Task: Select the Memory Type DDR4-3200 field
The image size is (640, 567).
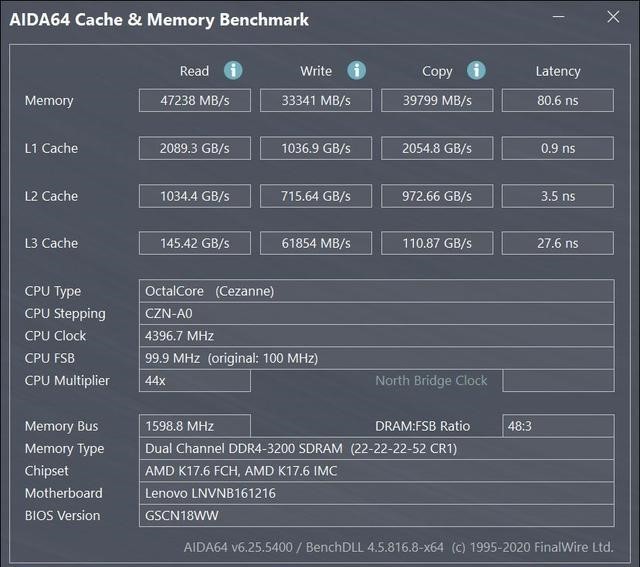Action: pyautogui.click(x=377, y=448)
